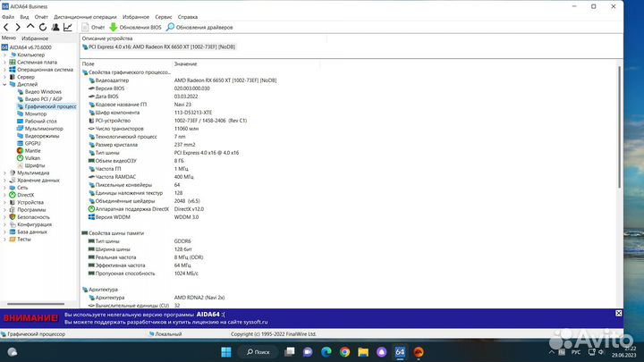Open the Вид menu

25,17
